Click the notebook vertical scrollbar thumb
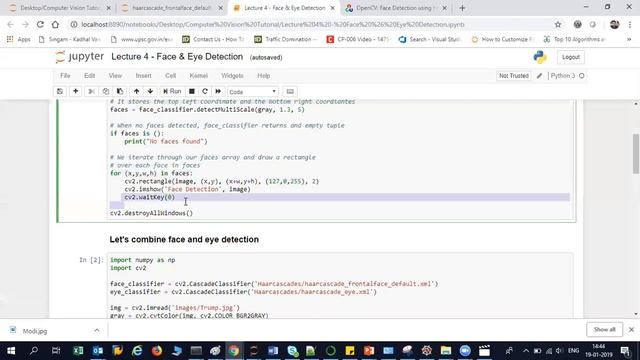Viewport: 640px width, 360px height. click(636, 154)
